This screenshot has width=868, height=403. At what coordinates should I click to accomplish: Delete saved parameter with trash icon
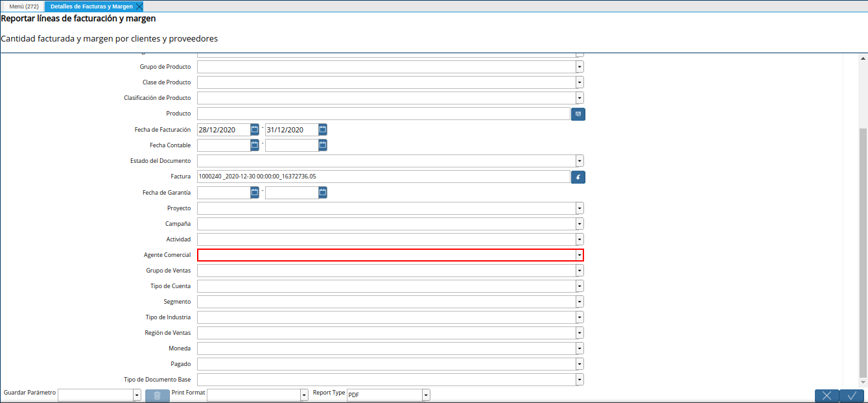coord(158,395)
